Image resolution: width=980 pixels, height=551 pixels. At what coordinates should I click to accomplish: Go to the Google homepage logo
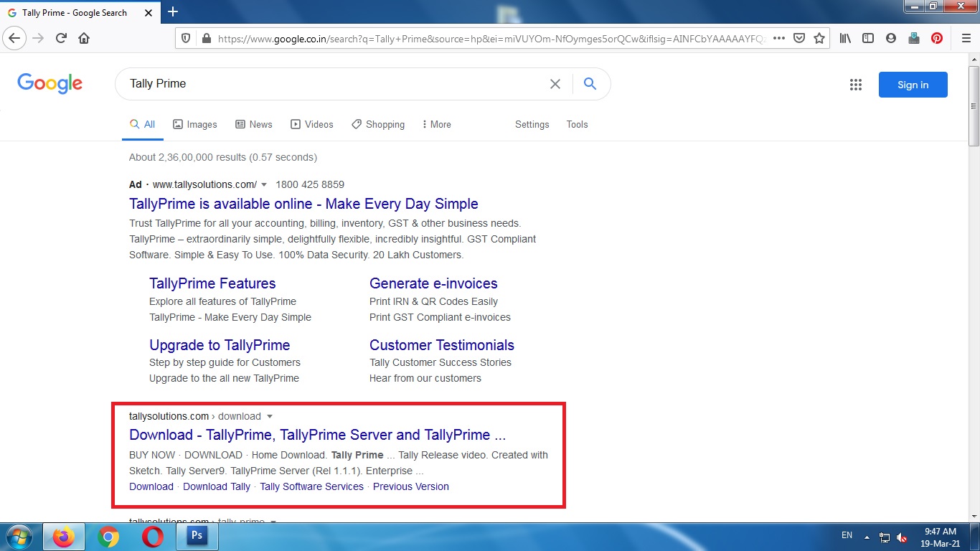[x=50, y=83]
